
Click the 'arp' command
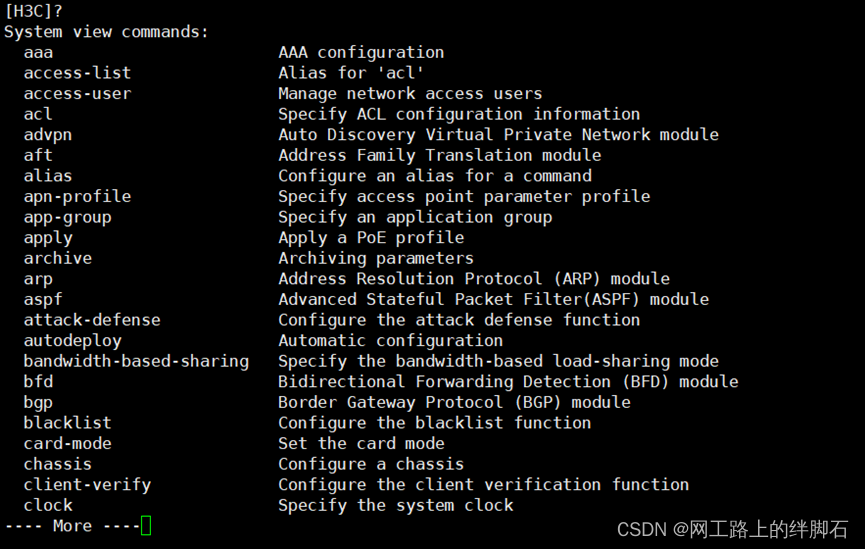click(x=38, y=279)
